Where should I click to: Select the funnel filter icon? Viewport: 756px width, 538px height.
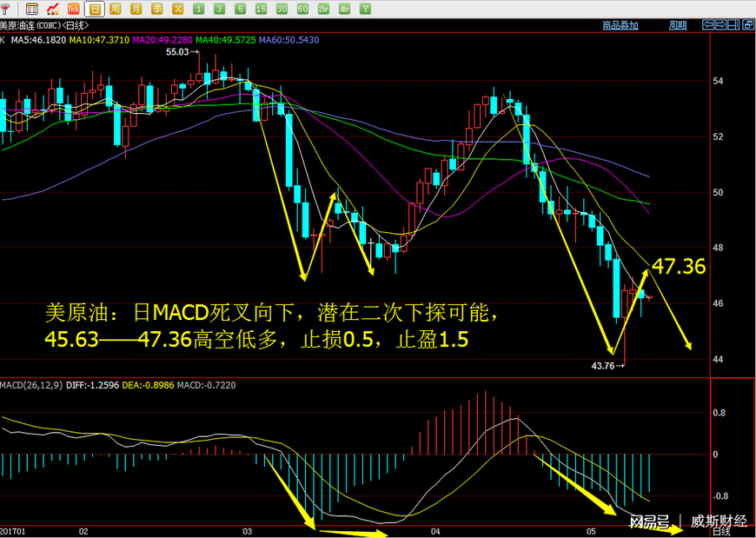click(x=7, y=8)
